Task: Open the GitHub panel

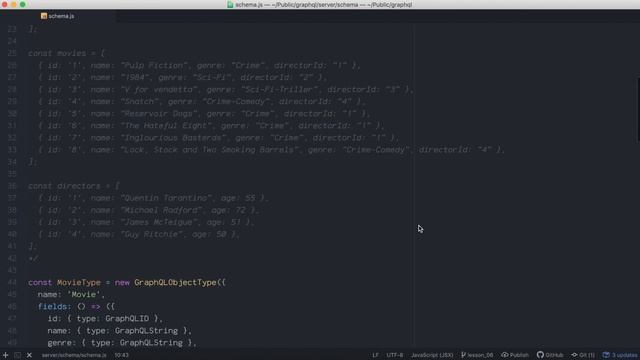Action: (x=550, y=355)
